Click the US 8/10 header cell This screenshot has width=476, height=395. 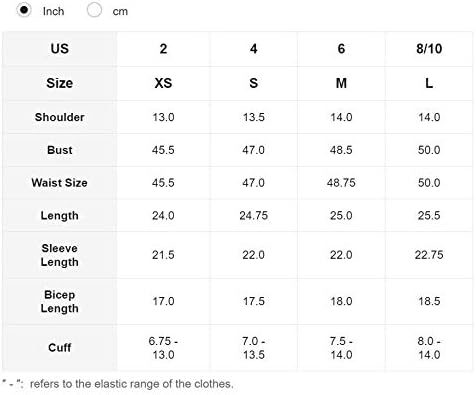click(x=429, y=49)
